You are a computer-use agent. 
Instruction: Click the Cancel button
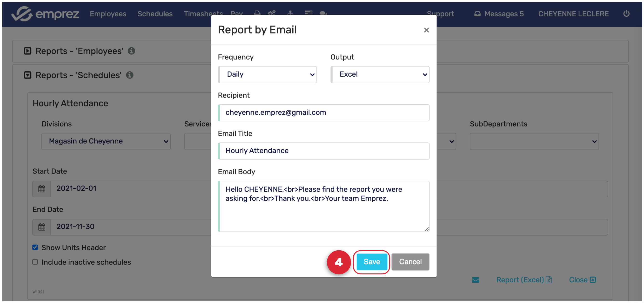[x=410, y=262]
